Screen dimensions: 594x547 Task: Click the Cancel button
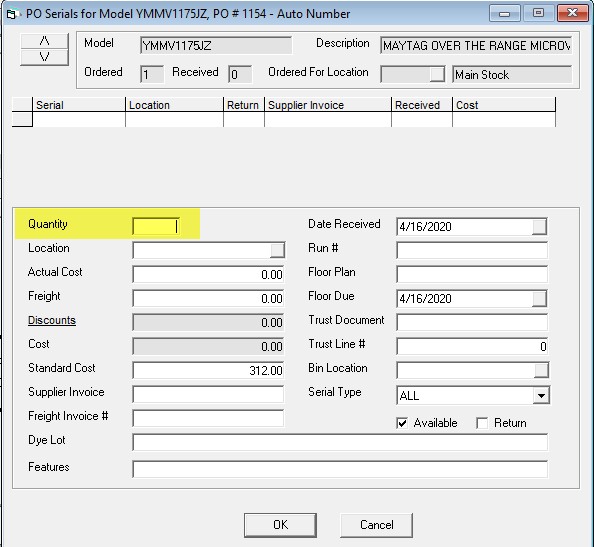point(376,525)
